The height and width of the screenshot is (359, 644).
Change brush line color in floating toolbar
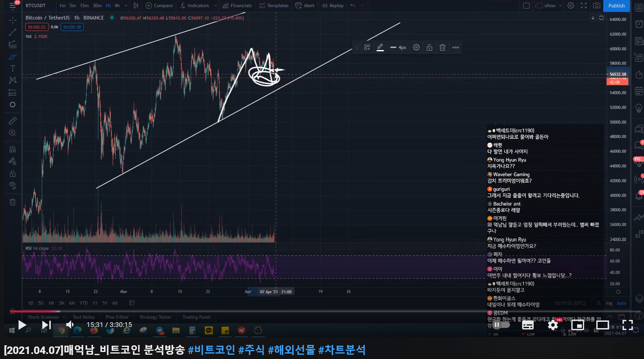pos(380,47)
